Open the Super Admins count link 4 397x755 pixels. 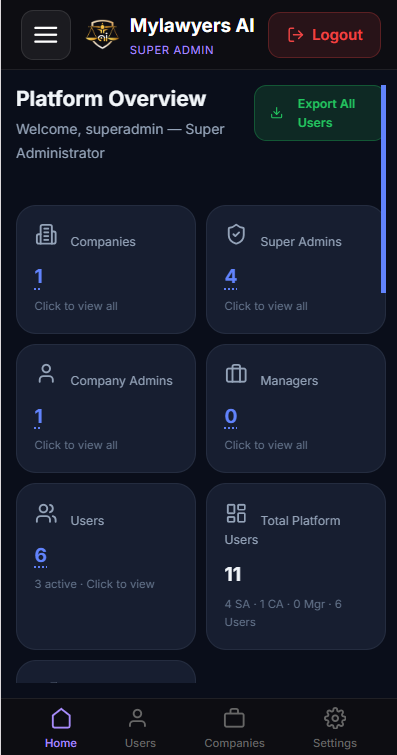point(231,277)
